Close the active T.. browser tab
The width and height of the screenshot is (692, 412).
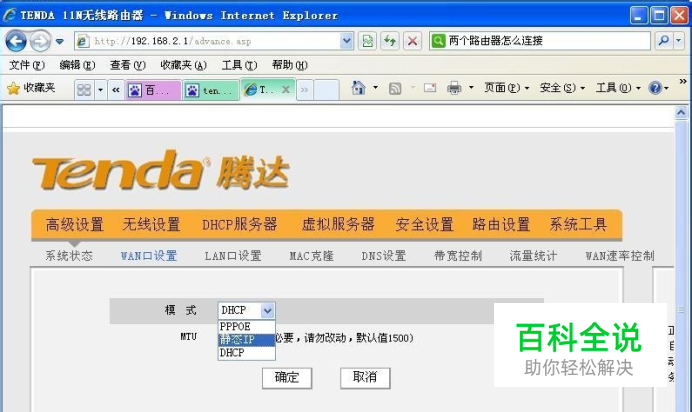286,90
